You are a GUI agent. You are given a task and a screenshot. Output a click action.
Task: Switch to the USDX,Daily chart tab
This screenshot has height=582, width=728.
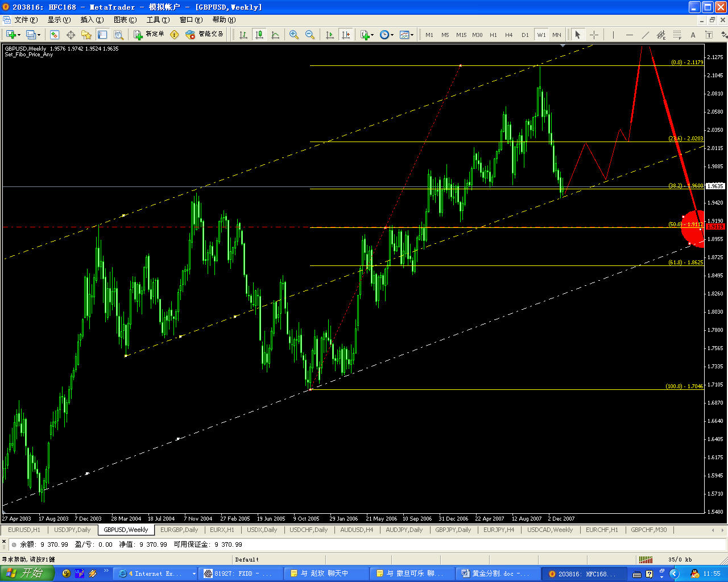(x=262, y=530)
